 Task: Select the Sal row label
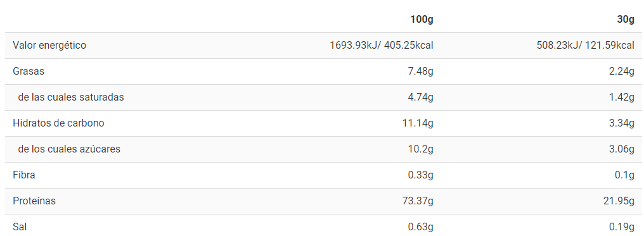coord(20,227)
